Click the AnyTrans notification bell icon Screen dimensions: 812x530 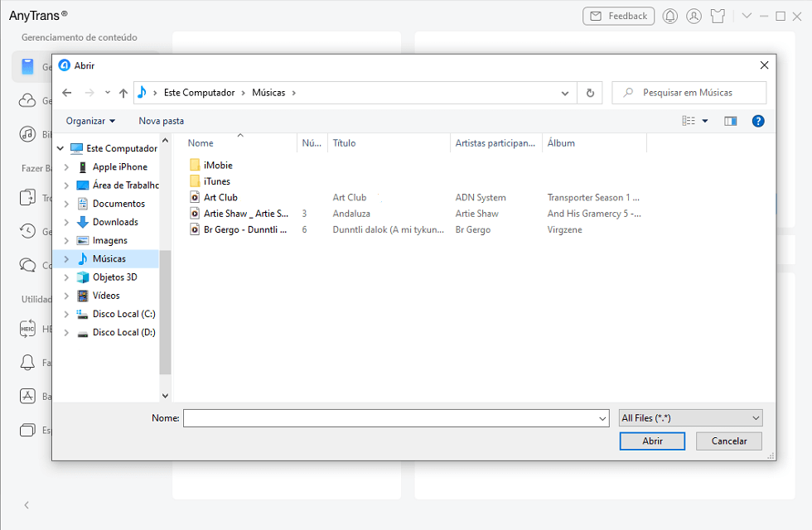670,16
